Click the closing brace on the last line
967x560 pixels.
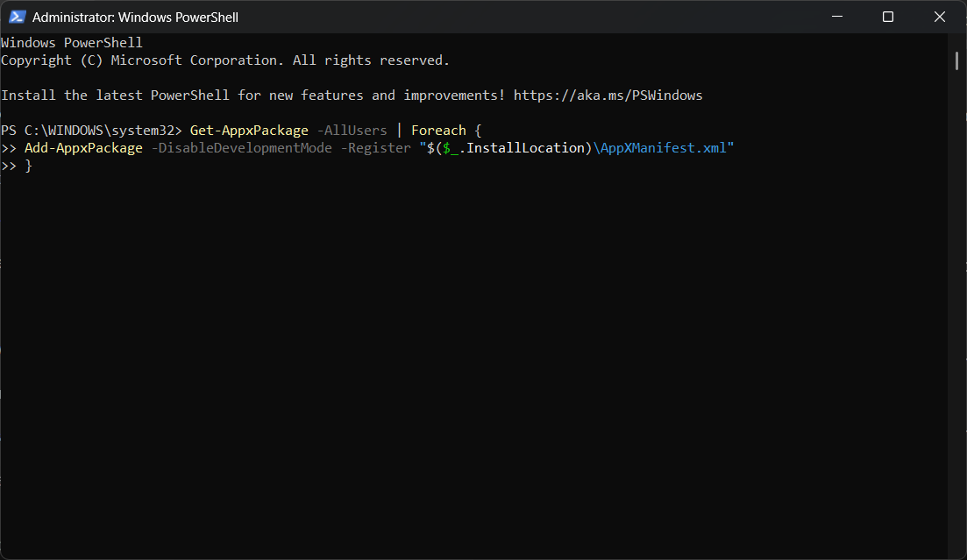[x=28, y=166]
